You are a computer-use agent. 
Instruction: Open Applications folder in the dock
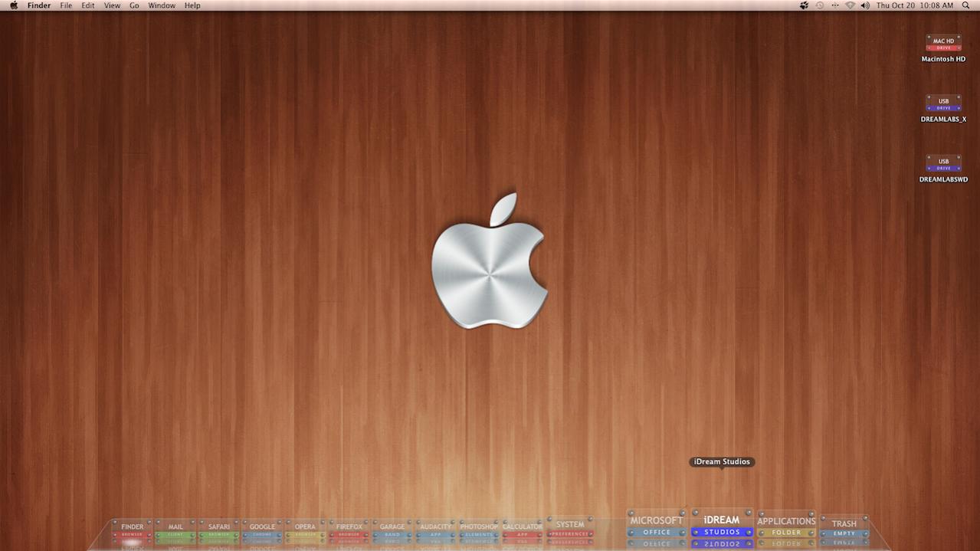pos(786,526)
